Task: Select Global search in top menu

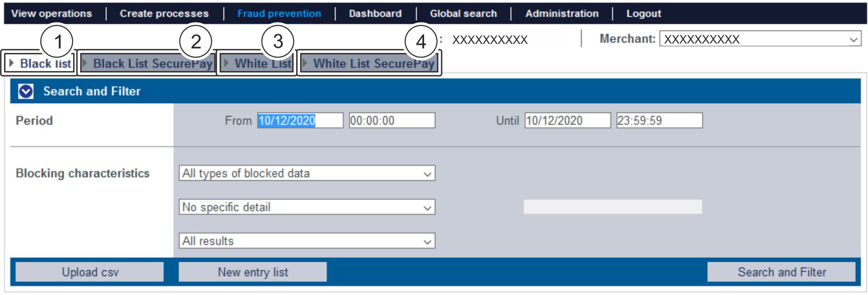Action: click(463, 13)
